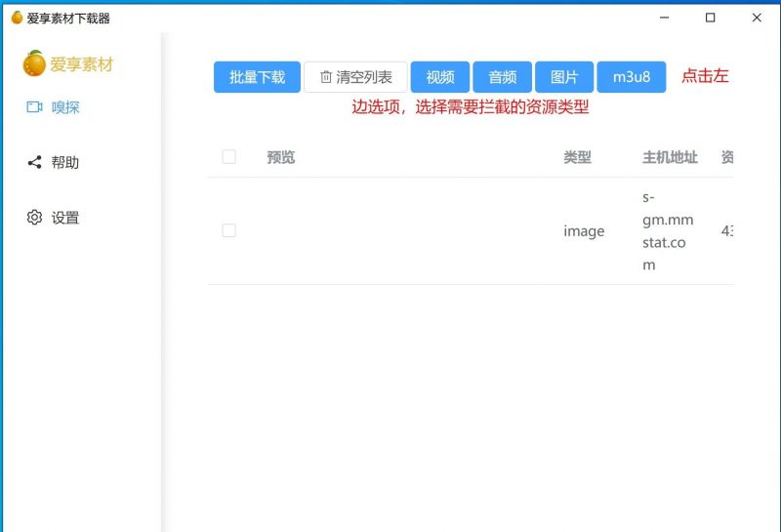This screenshot has width=781, height=532.
Task: Toggle the select-all checkbox in table header
Action: 229,157
